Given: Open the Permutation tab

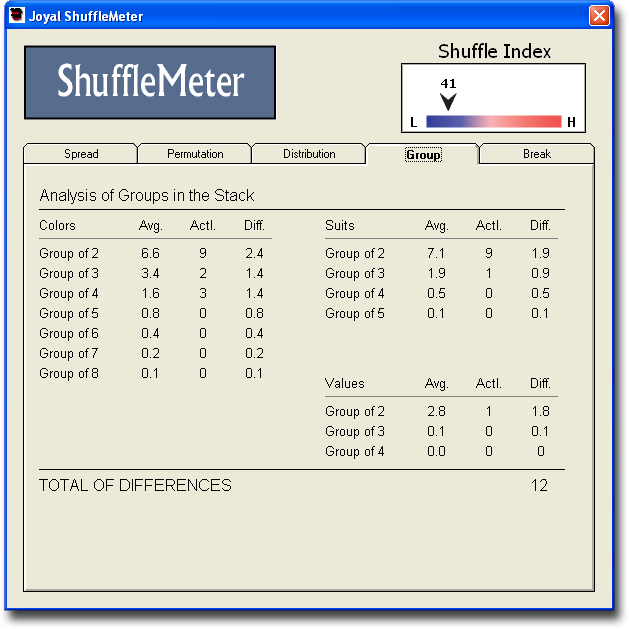Looking at the screenshot, I should click(x=195, y=154).
